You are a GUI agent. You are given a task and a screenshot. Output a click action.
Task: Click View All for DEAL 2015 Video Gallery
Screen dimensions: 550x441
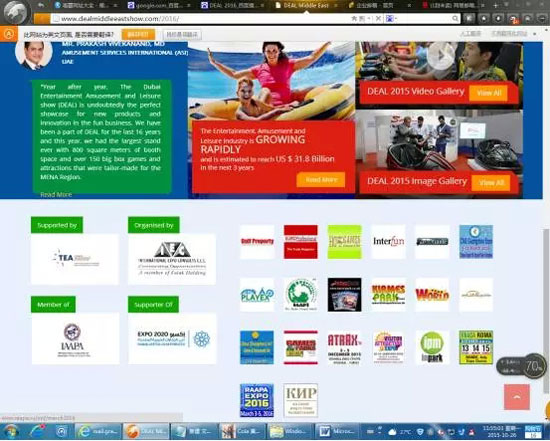coord(488,93)
